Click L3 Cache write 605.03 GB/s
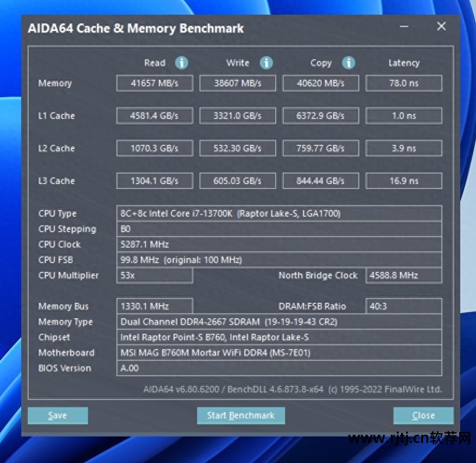The image size is (476, 463). [238, 181]
